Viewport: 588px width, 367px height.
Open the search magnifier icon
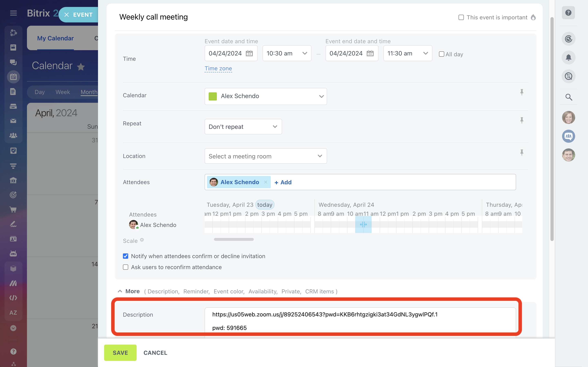coord(568,97)
